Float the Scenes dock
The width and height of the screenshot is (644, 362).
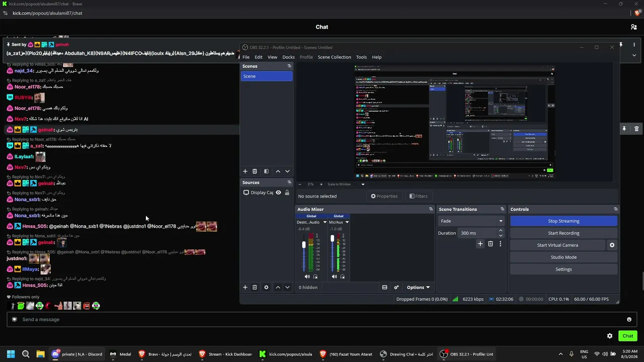point(289,66)
